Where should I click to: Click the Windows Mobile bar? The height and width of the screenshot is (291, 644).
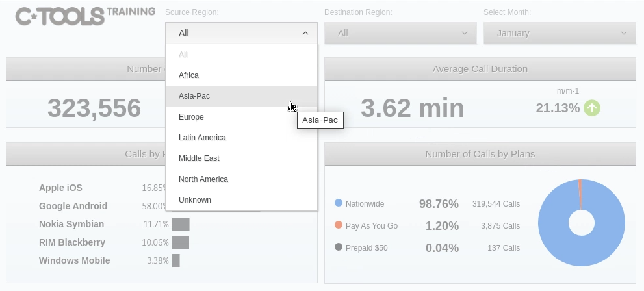175,260
